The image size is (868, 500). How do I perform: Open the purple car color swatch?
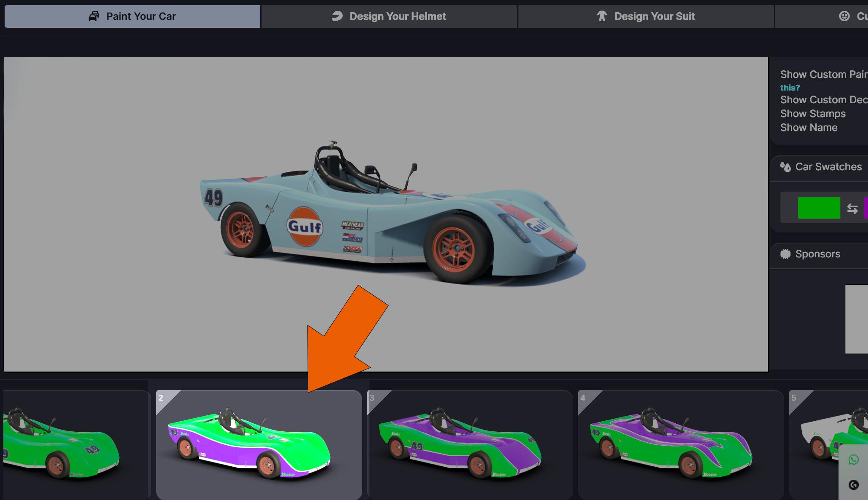pos(866,208)
